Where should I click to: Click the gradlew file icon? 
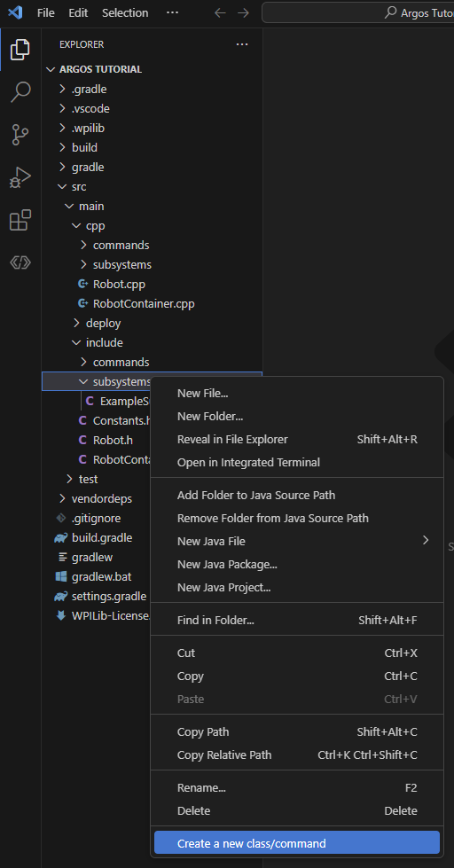click(62, 558)
